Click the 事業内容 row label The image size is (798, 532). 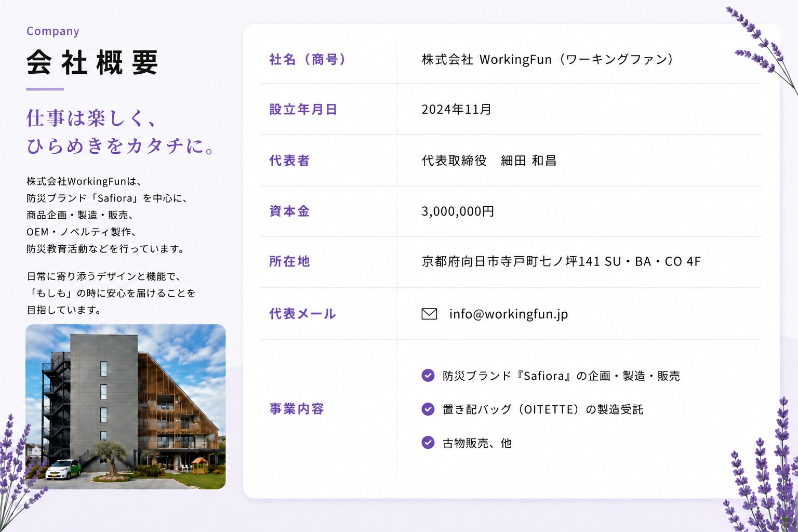[x=297, y=409]
